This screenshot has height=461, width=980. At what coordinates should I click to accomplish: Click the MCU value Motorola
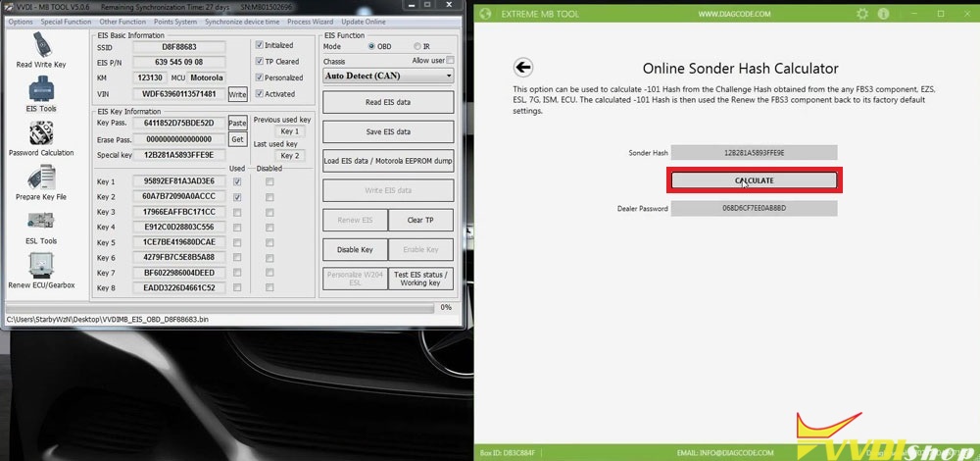[x=207, y=78]
